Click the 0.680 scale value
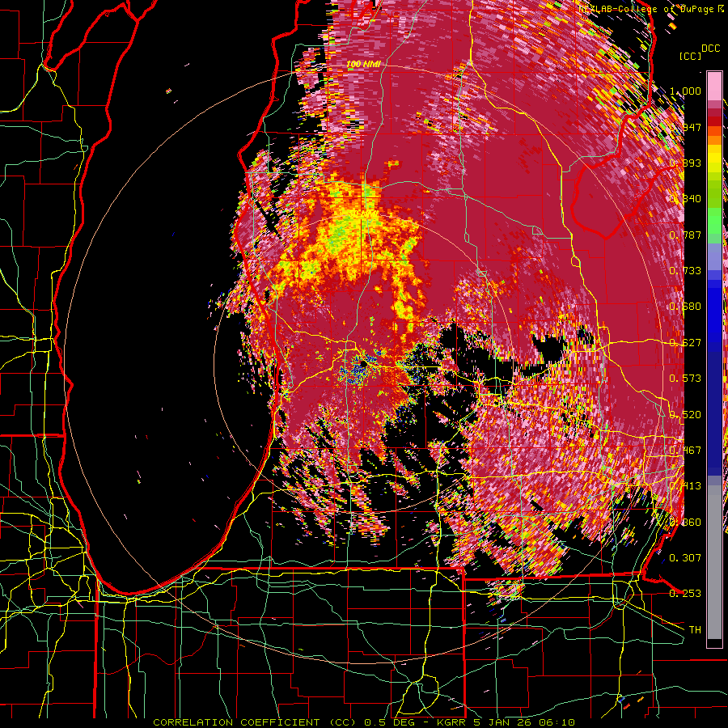728x728 pixels. [x=686, y=307]
